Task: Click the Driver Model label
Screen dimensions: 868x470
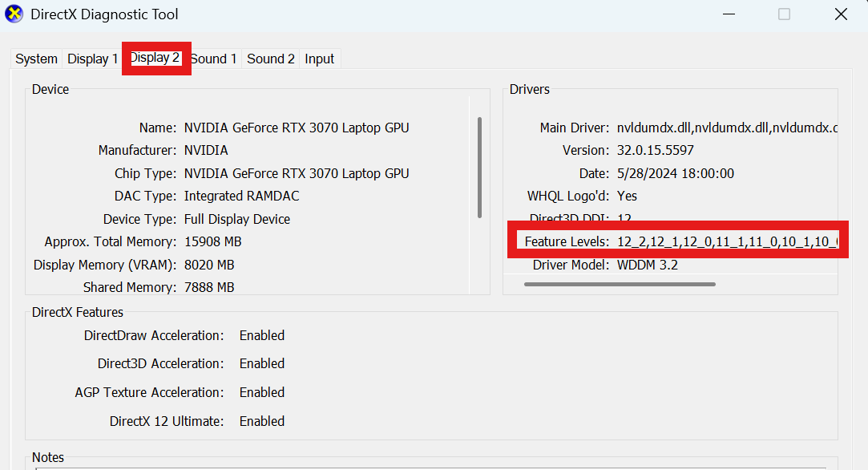Action: point(571,265)
